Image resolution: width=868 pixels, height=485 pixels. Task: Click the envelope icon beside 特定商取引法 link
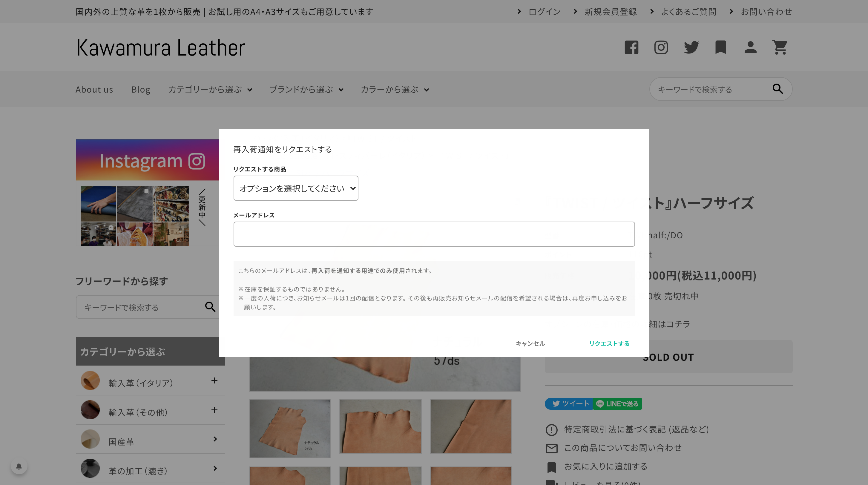point(551,448)
